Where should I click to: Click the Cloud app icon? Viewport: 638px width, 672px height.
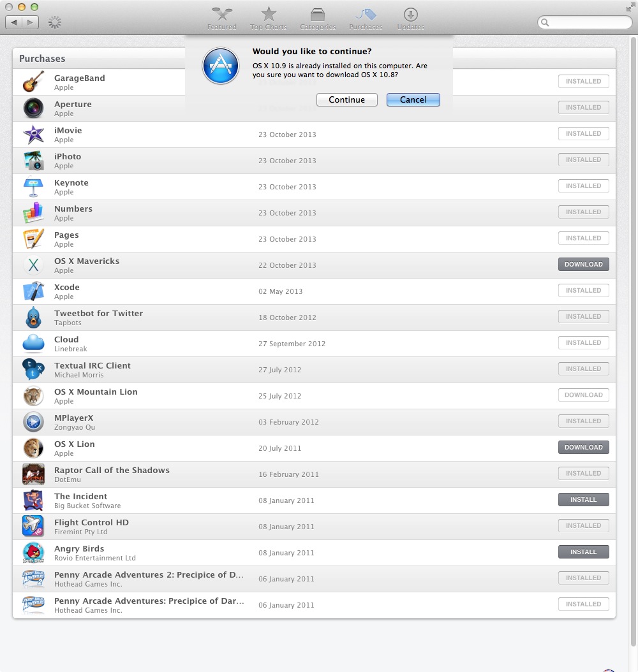click(x=33, y=343)
